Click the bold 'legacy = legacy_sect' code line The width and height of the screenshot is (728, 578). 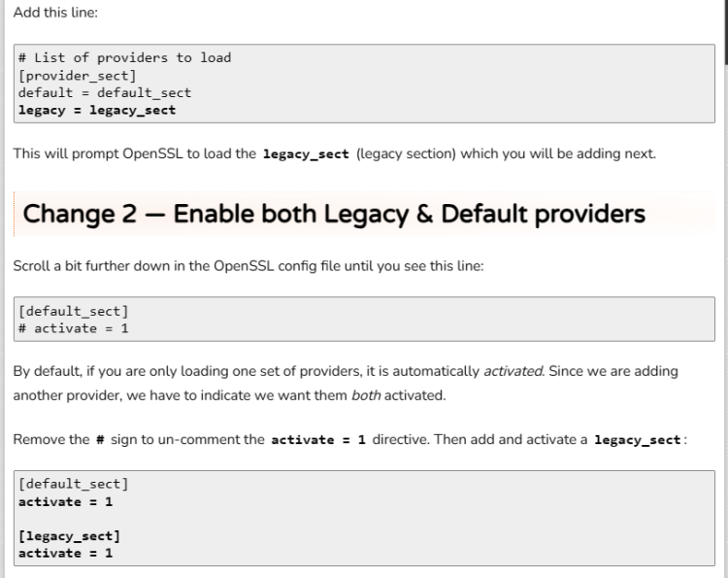[x=97, y=110]
